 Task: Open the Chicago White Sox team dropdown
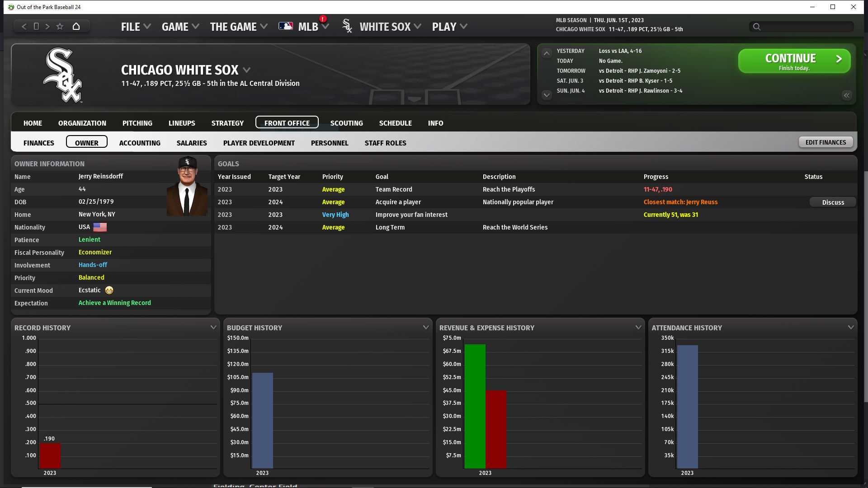tap(247, 70)
